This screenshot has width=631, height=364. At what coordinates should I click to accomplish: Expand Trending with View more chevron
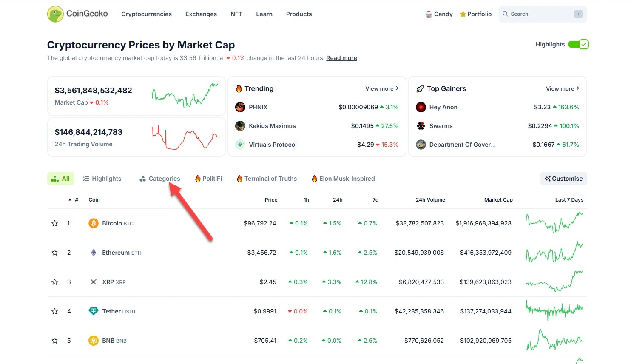(382, 88)
